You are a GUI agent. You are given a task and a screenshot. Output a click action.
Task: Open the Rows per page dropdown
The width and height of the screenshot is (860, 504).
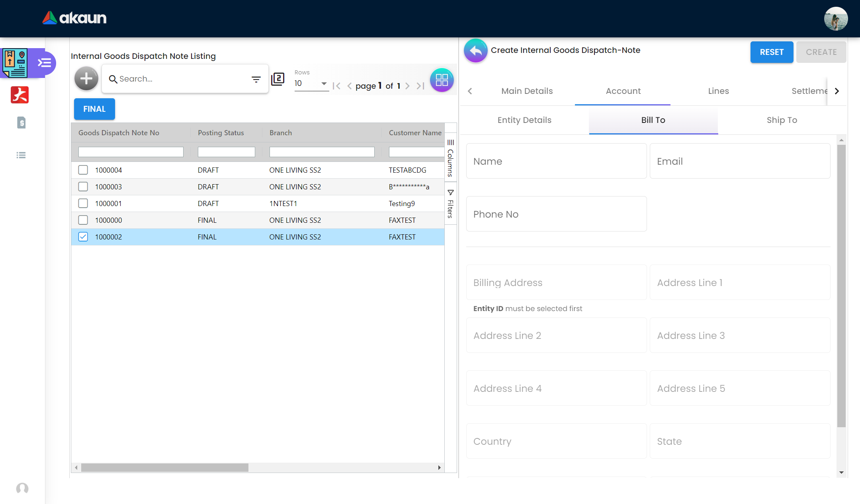[311, 84]
